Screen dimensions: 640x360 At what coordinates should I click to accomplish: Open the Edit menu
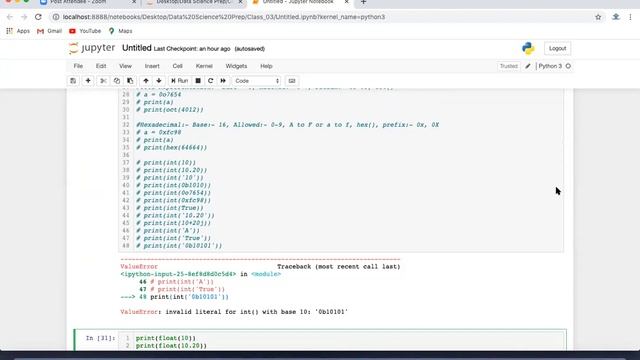[101, 66]
